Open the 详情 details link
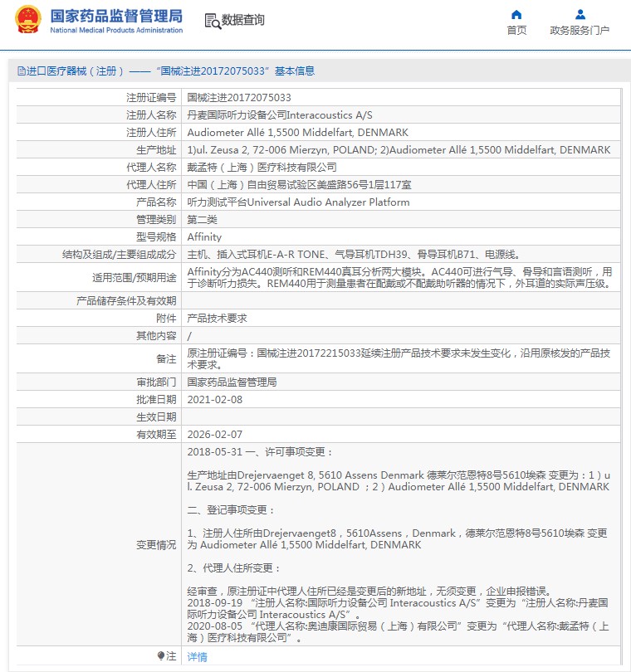Viewport: 631px width, 672px height. click(x=197, y=656)
